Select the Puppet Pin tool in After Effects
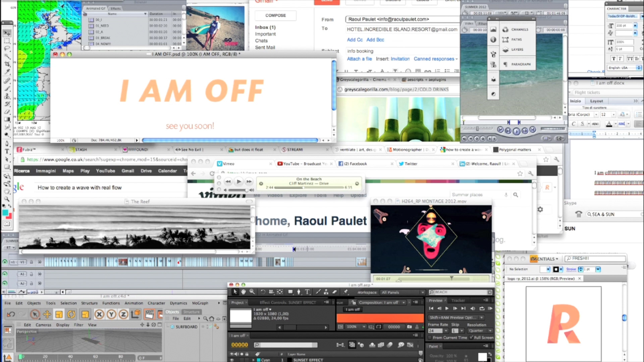This screenshot has height=362, width=644. point(345,292)
